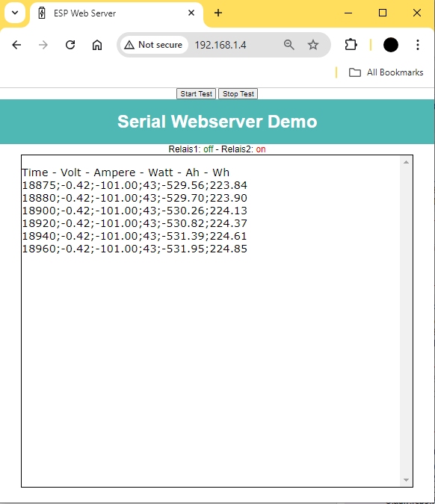This screenshot has width=435, height=504.
Task: Open a new tab
Action: coord(218,13)
